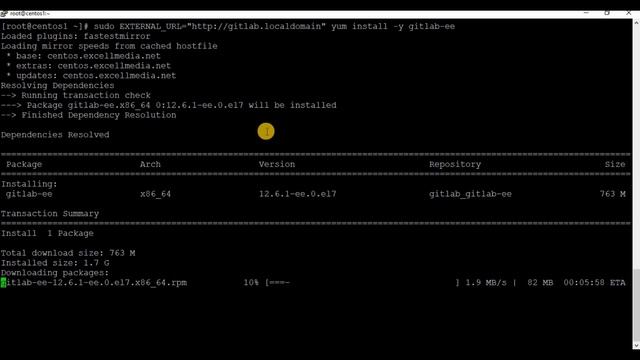Click the green terminal cursor block
Viewport: 640px width, 360px height.
point(3,282)
